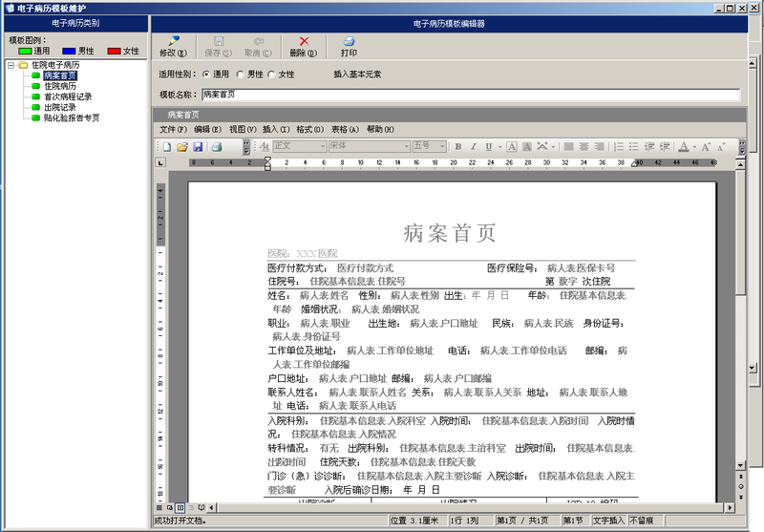This screenshot has width=764, height=532.
Task: Select 首次病程记录 in the tree
Action: (x=68, y=96)
